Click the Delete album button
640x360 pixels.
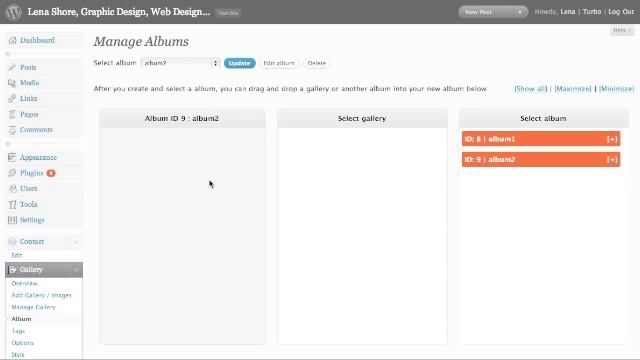pyautogui.click(x=317, y=63)
